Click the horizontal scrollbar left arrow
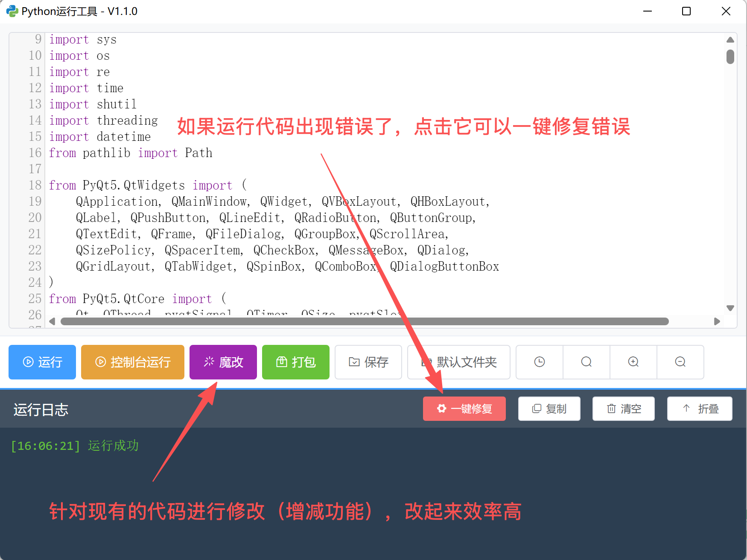747x560 pixels. (x=52, y=321)
